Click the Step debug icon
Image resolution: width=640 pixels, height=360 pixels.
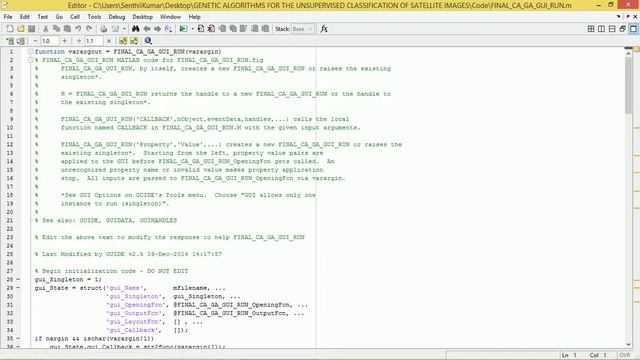222,29
